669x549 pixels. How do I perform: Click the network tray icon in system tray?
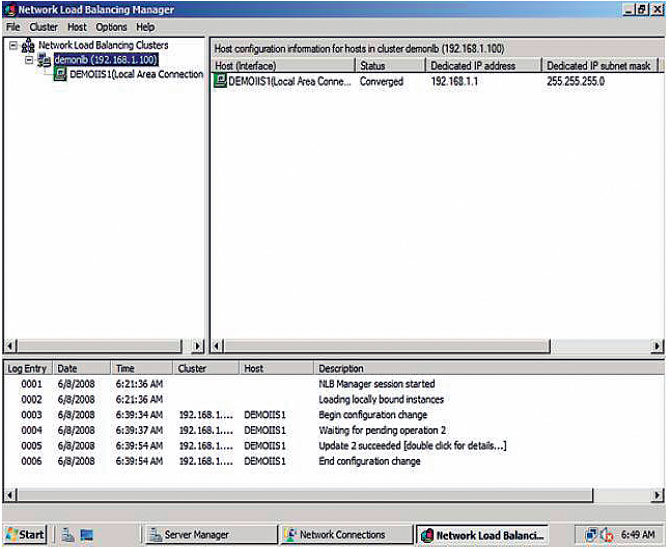(x=590, y=535)
